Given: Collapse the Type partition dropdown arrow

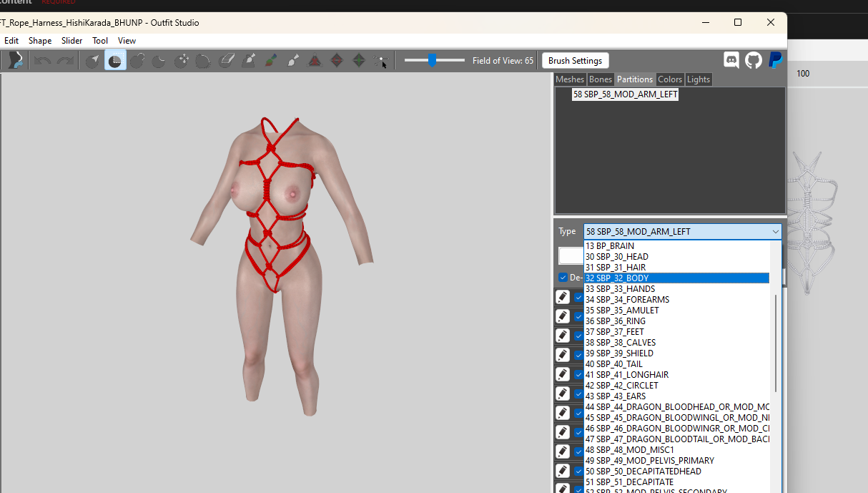Looking at the screenshot, I should tap(776, 232).
